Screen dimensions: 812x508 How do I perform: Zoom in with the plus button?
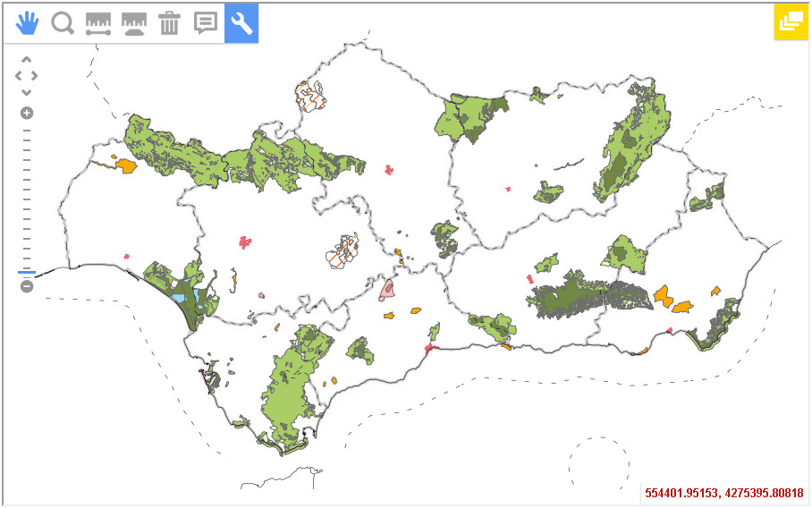point(27,113)
